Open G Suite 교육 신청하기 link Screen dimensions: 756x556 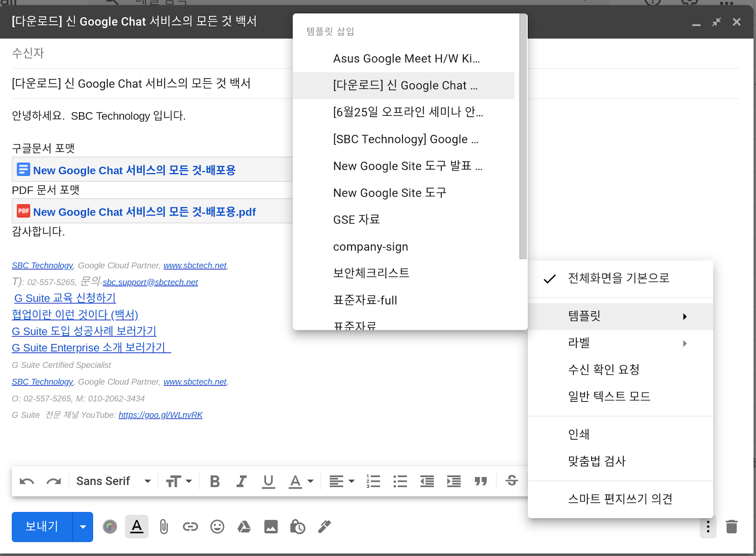tap(65, 298)
